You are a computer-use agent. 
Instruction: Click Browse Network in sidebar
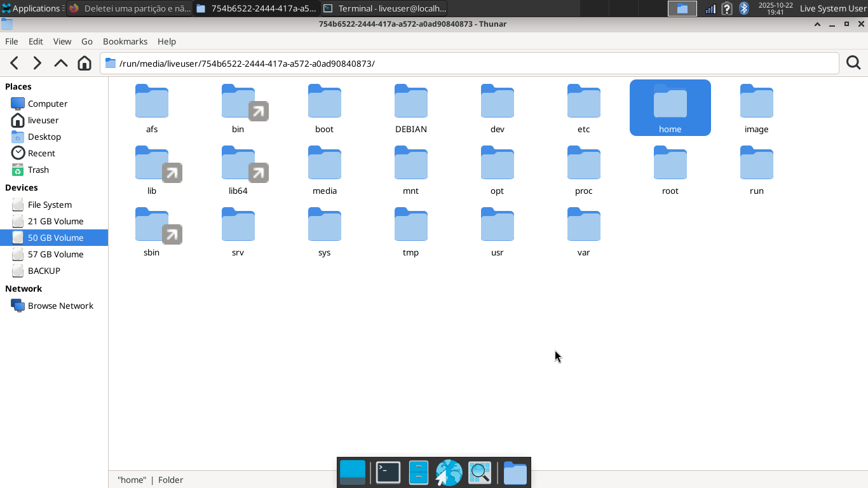[x=60, y=306]
